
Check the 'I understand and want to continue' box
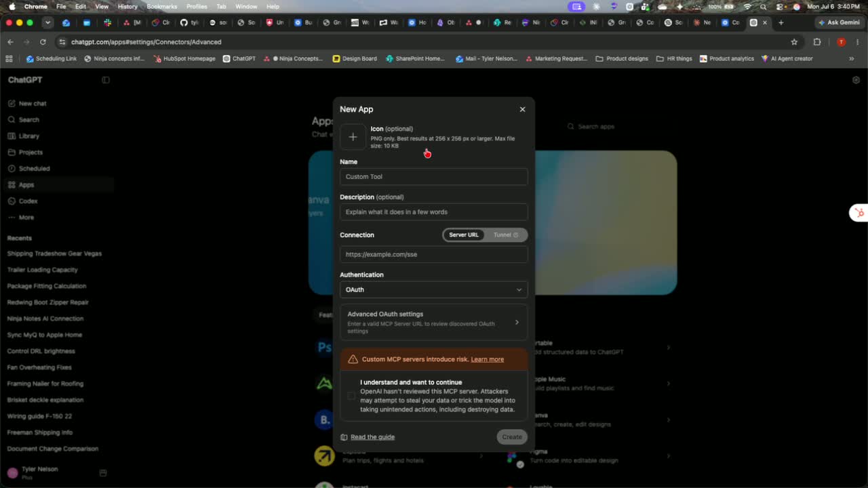(x=351, y=396)
